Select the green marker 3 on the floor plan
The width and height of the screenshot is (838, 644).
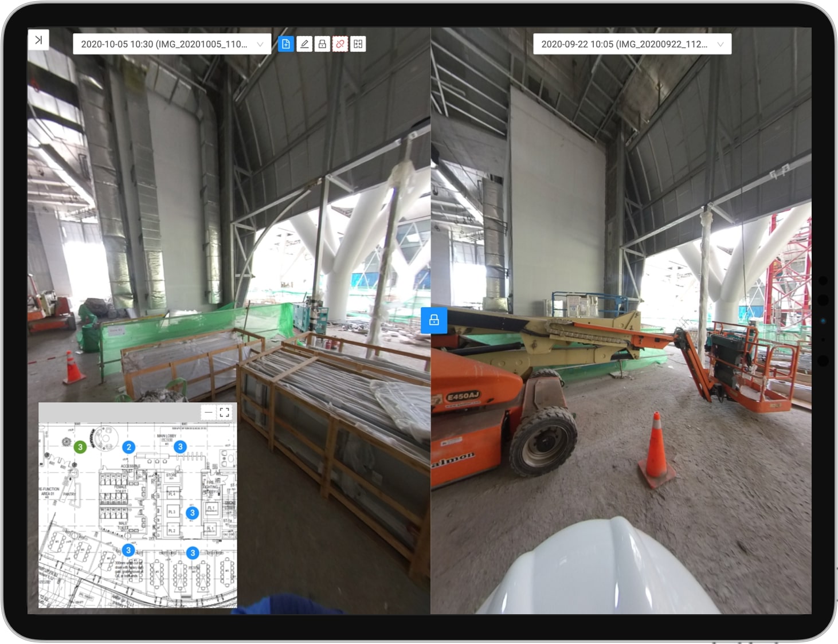[x=80, y=447]
